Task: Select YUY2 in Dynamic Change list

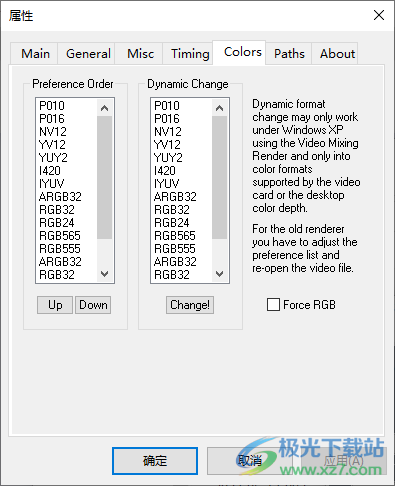Action: tap(181, 158)
